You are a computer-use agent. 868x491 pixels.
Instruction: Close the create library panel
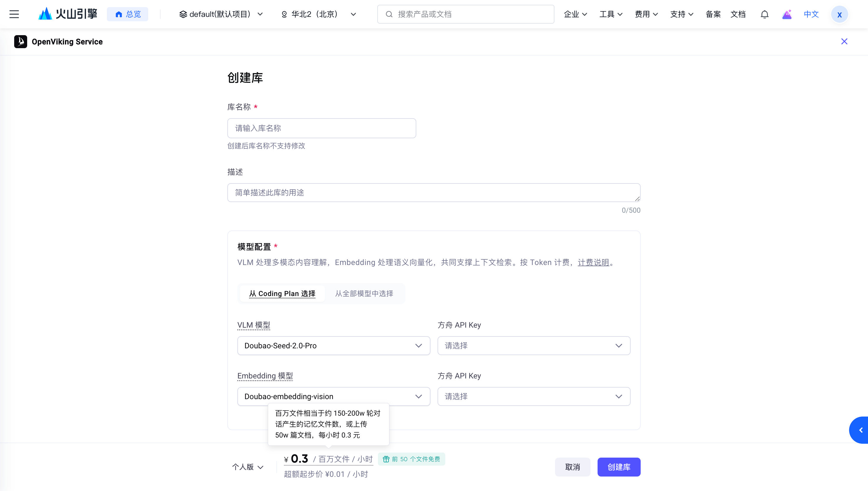coord(844,41)
